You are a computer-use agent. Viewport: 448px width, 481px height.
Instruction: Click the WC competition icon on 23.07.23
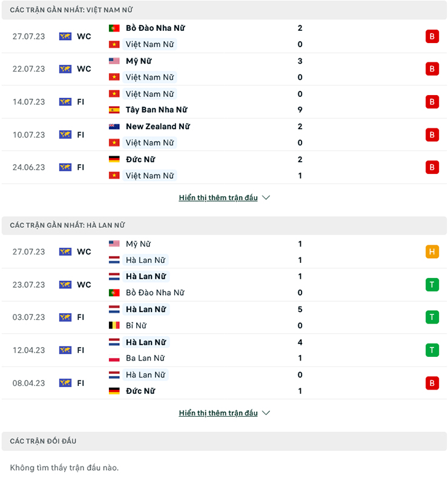click(x=65, y=285)
